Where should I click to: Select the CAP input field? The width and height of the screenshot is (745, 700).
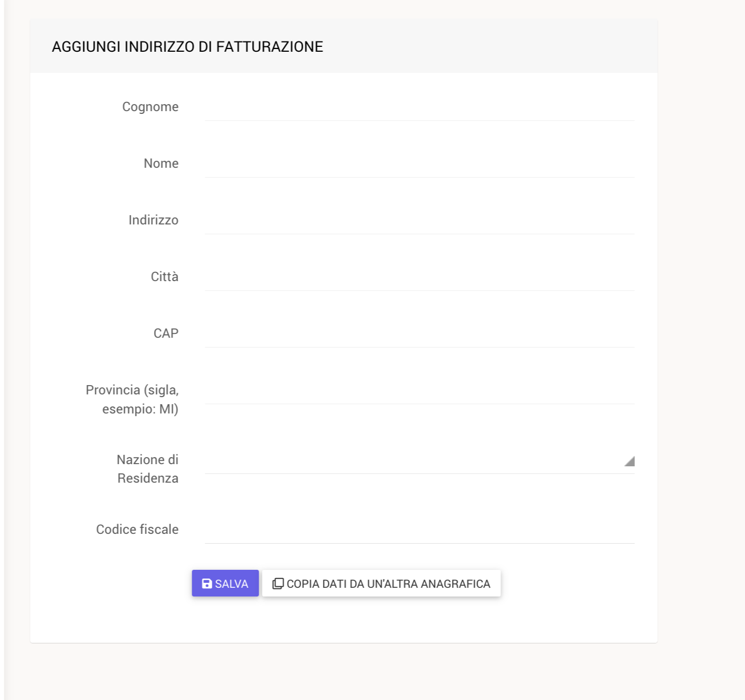(x=419, y=334)
